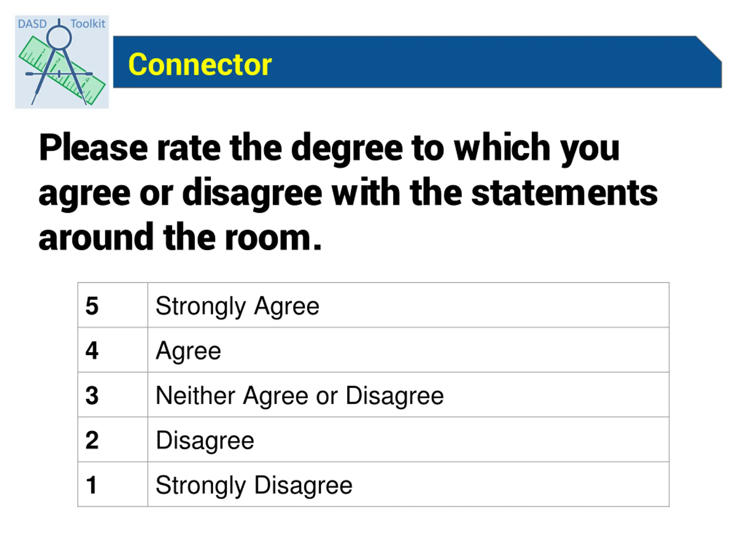Click the blue title banner
Screen dimensions: 747x560
click(417, 62)
